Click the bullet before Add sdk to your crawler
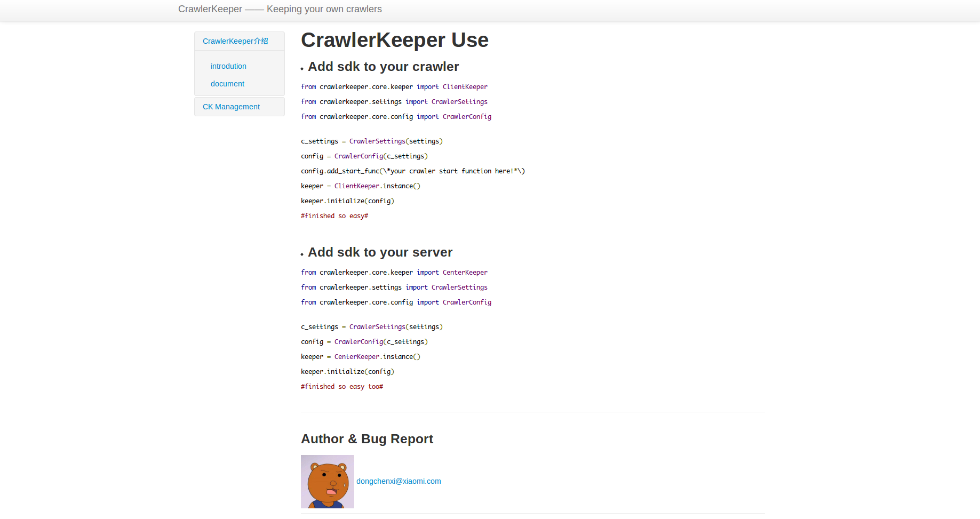Screen dimensions: 980x519 pos(302,69)
